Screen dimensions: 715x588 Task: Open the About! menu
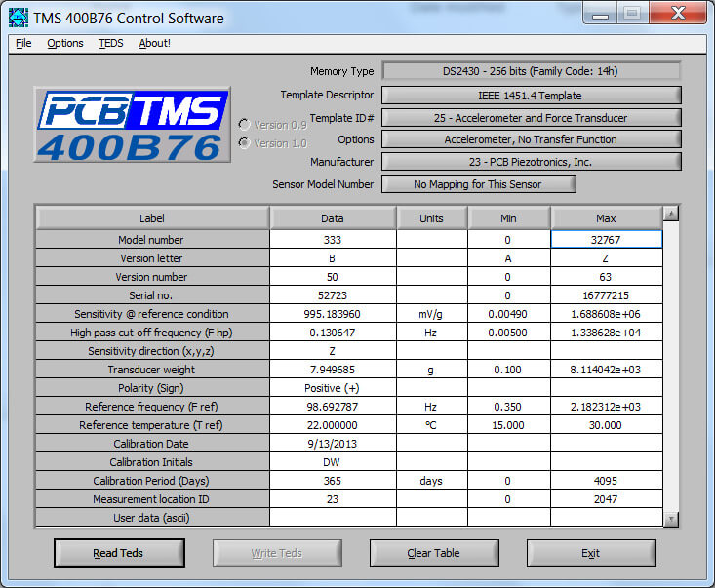click(154, 43)
